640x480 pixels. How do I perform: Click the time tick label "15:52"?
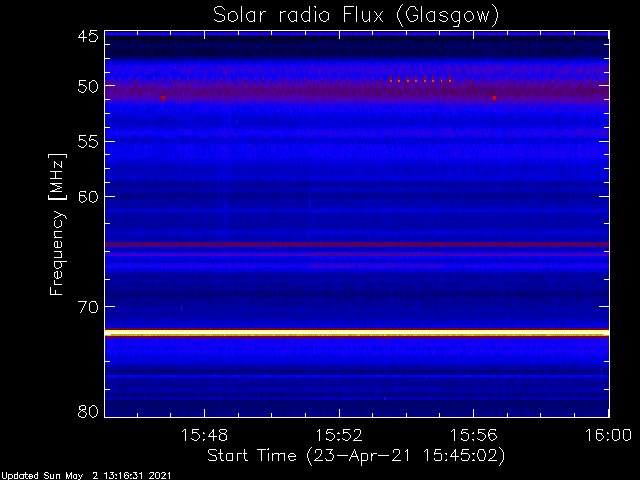tap(339, 436)
